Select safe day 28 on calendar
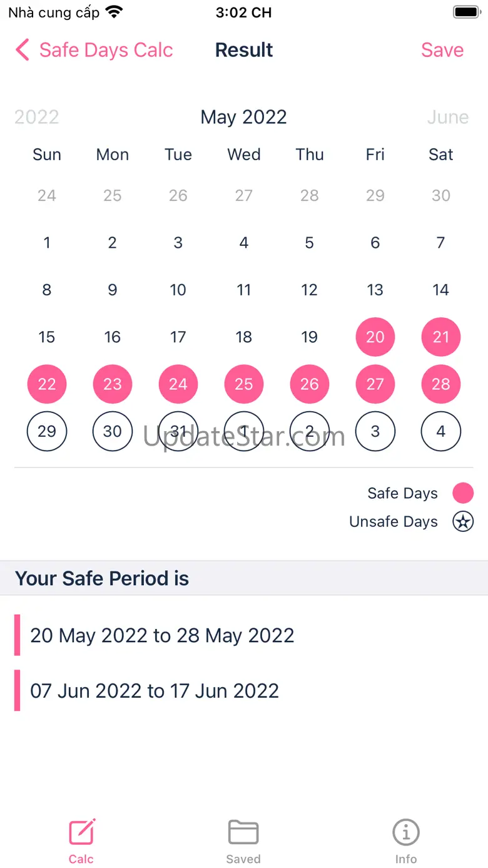This screenshot has height=868, width=488. [x=441, y=384]
